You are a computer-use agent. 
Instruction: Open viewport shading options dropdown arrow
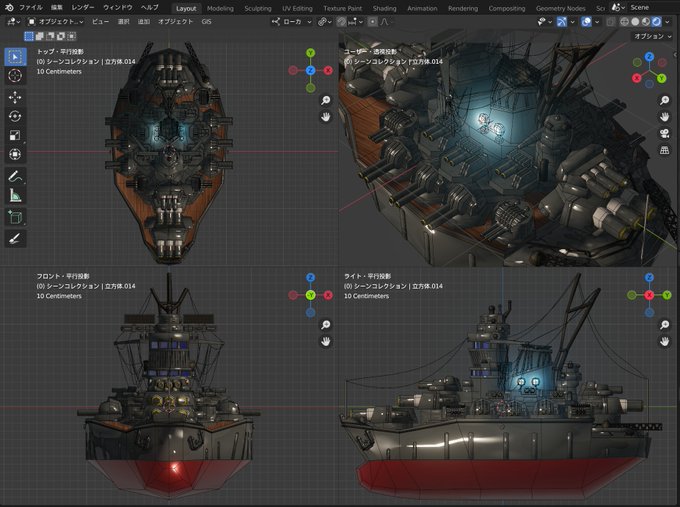click(x=667, y=22)
